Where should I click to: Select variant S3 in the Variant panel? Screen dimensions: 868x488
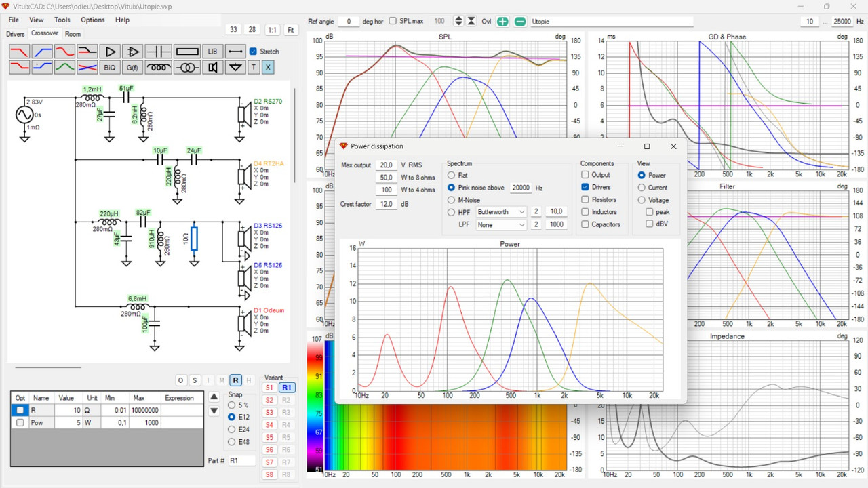pos(269,412)
